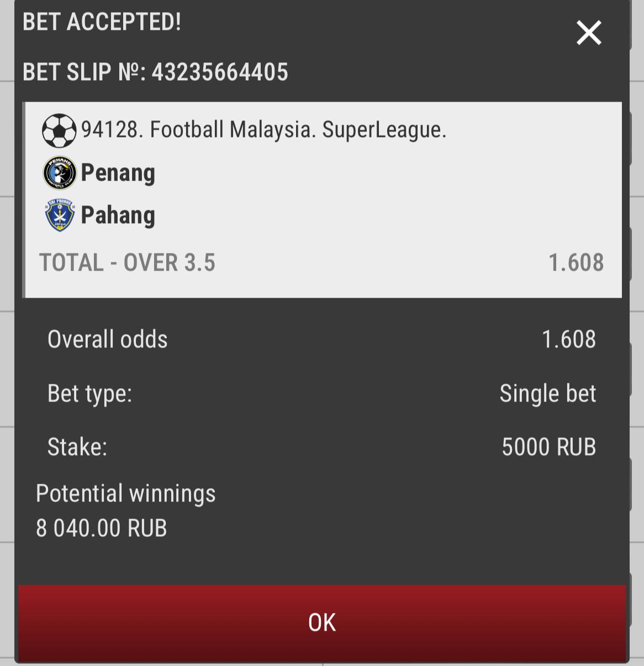Click the overall odds value 1.608

click(568, 339)
